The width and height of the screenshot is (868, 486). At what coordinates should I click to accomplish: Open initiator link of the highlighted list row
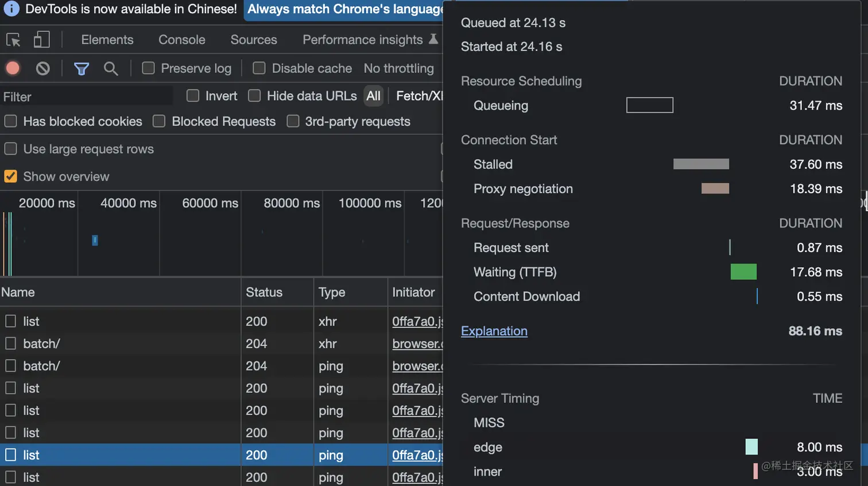pos(417,455)
